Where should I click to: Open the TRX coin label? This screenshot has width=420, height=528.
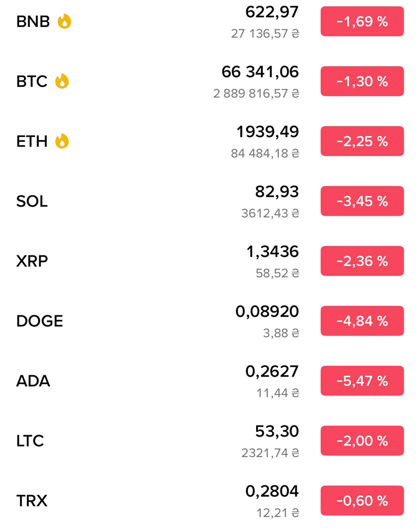pyautogui.click(x=32, y=501)
